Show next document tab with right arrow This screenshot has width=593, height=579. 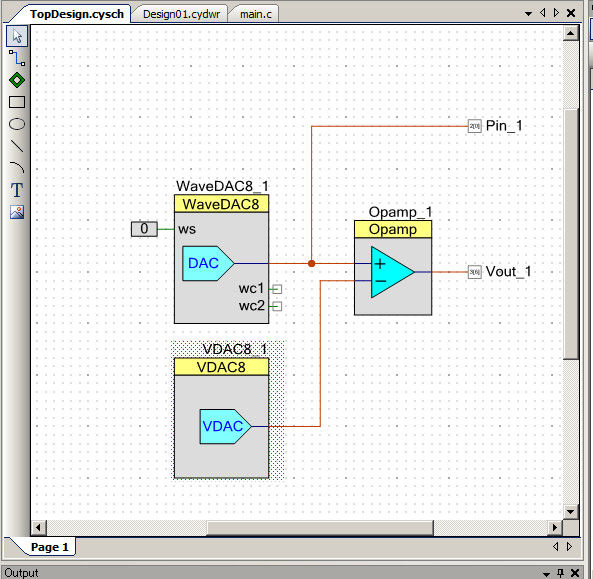[x=556, y=13]
